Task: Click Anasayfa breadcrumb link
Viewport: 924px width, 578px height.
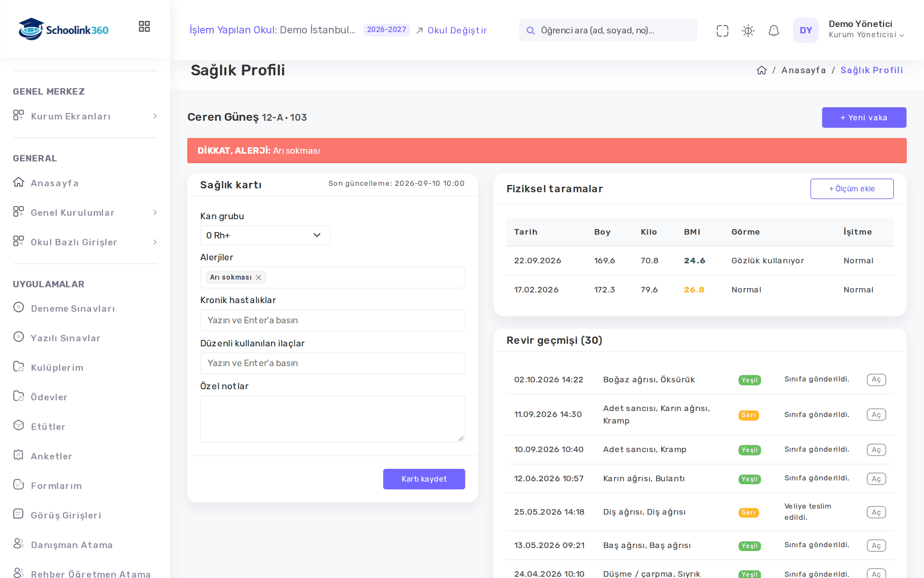Action: 803,70
